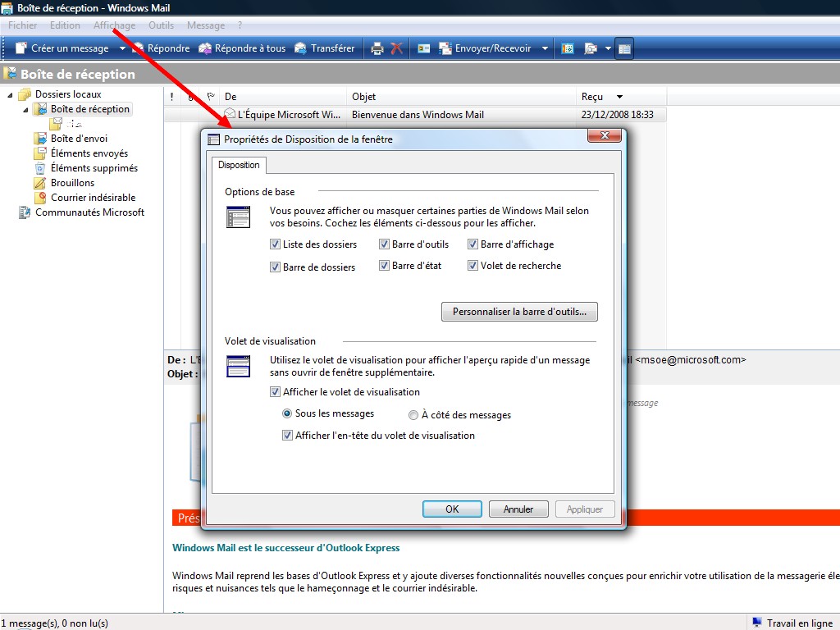Open the Envoyer/Recevoir dropdown arrow
This screenshot has height=630, width=840.
544,48
